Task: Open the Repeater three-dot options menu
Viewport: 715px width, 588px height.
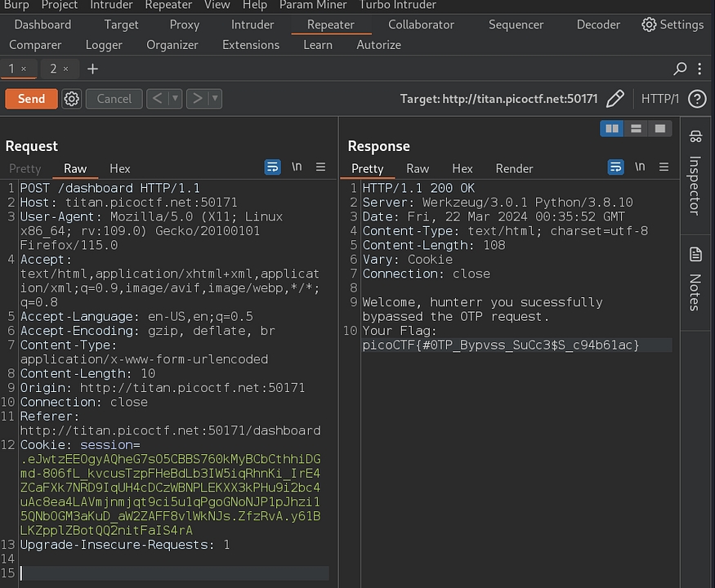Action: [700, 69]
